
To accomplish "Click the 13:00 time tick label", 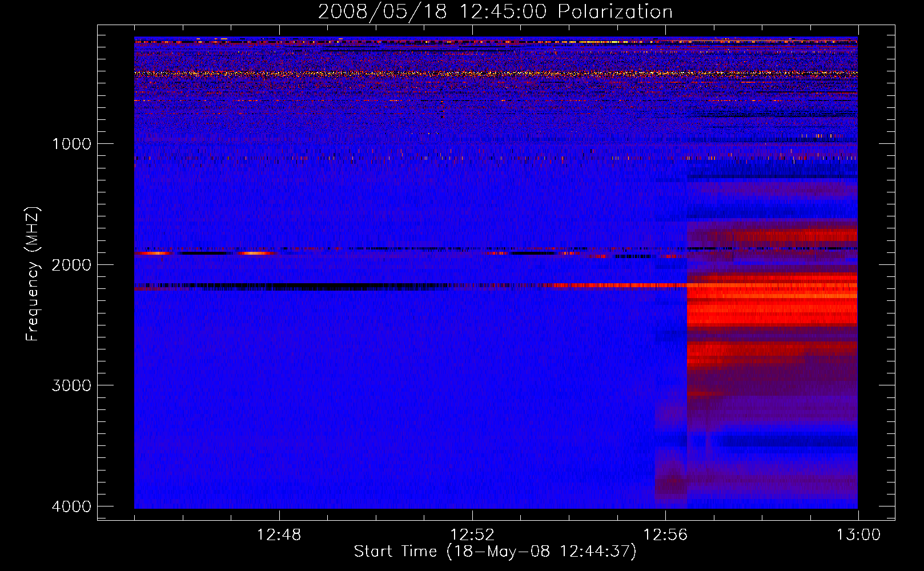I will coord(858,535).
